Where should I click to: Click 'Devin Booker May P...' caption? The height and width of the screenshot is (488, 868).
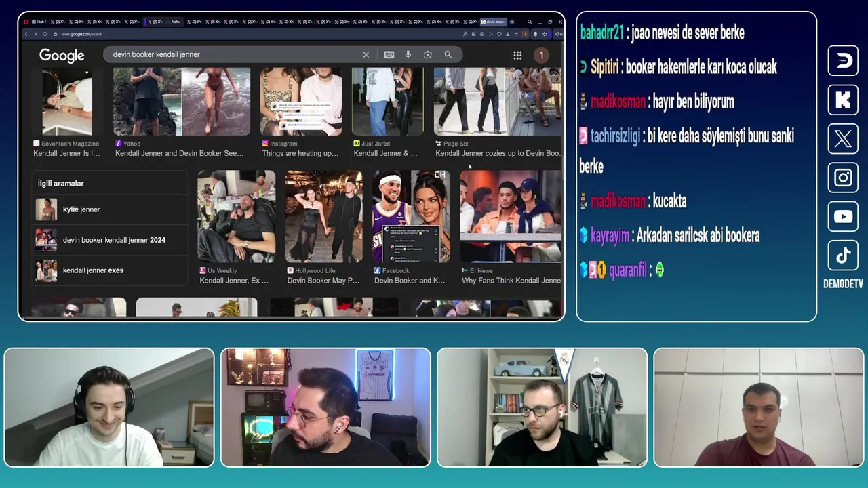[323, 281]
